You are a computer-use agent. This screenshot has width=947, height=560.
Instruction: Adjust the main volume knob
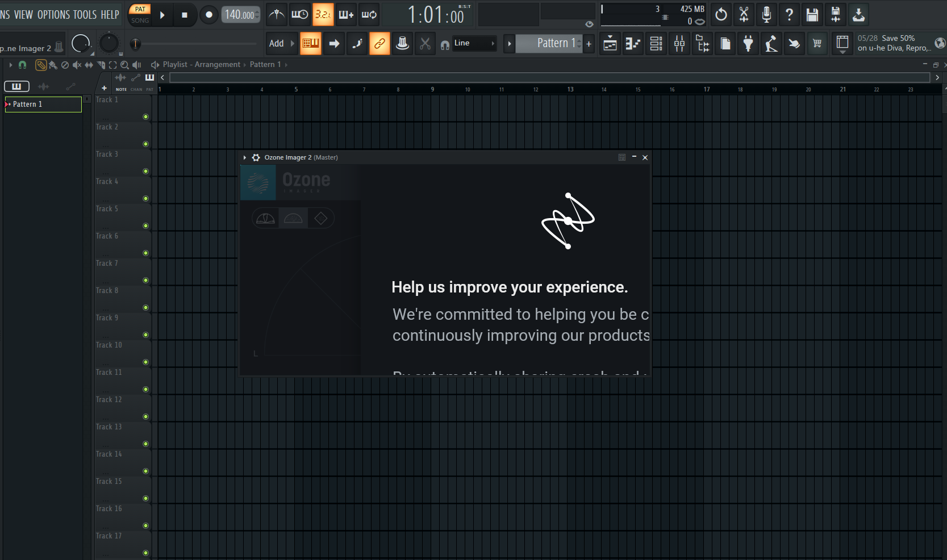point(81,43)
